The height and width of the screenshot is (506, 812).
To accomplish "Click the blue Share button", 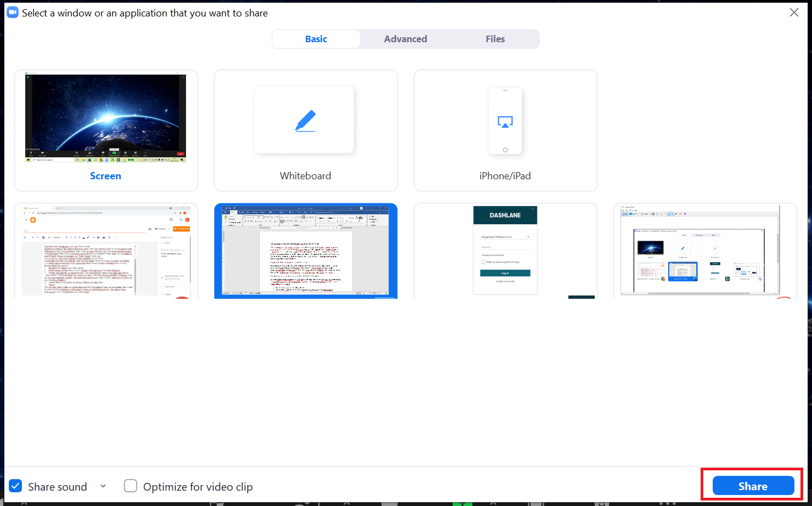I will 753,486.
